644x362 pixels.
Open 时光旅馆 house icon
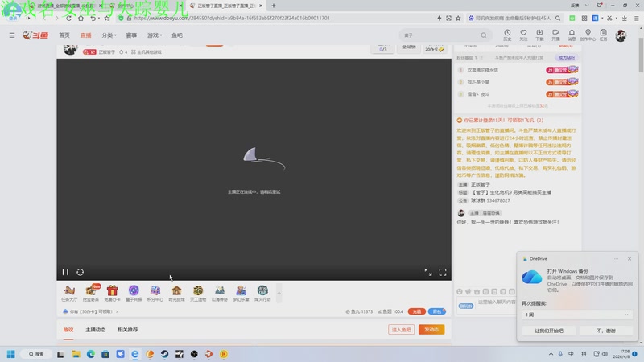pyautogui.click(x=176, y=293)
